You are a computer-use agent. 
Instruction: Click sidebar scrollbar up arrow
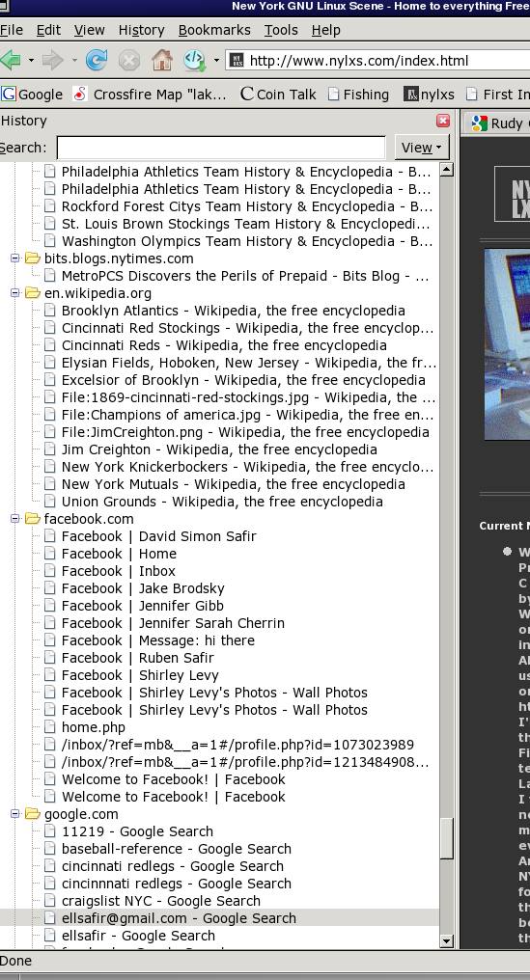click(446, 170)
